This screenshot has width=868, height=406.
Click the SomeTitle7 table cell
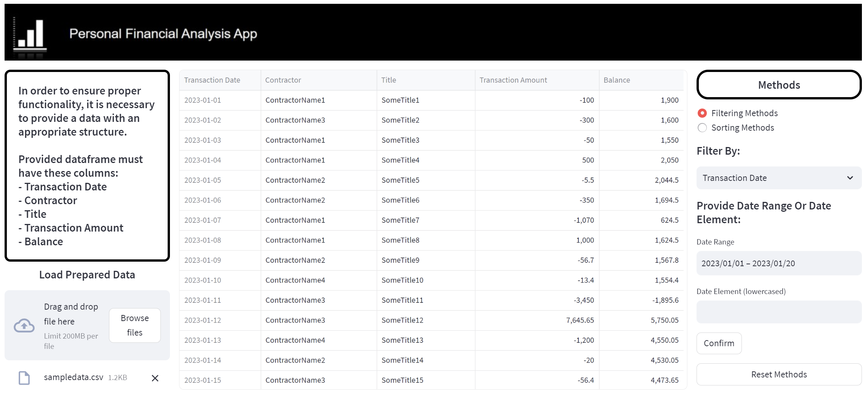pos(400,220)
